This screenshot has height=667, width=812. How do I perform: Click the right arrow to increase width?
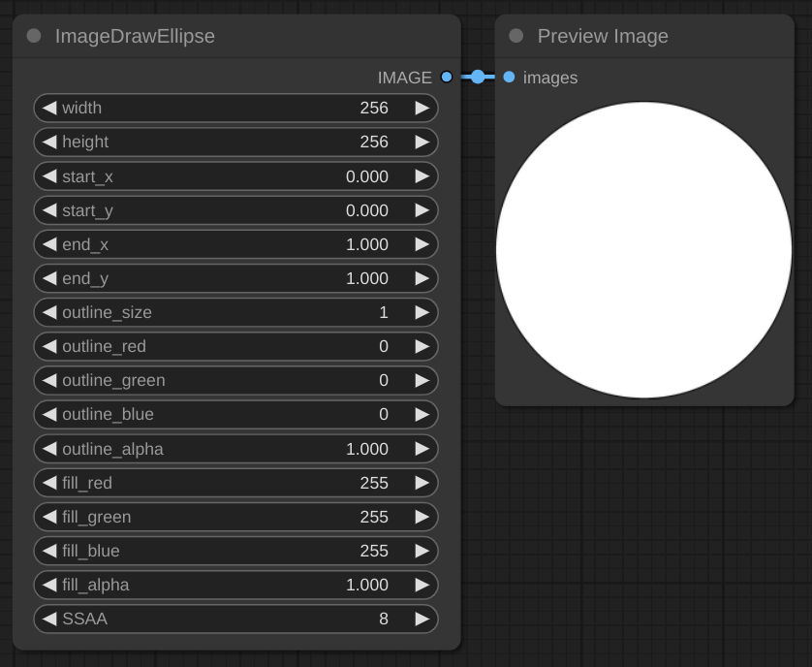[x=422, y=108]
